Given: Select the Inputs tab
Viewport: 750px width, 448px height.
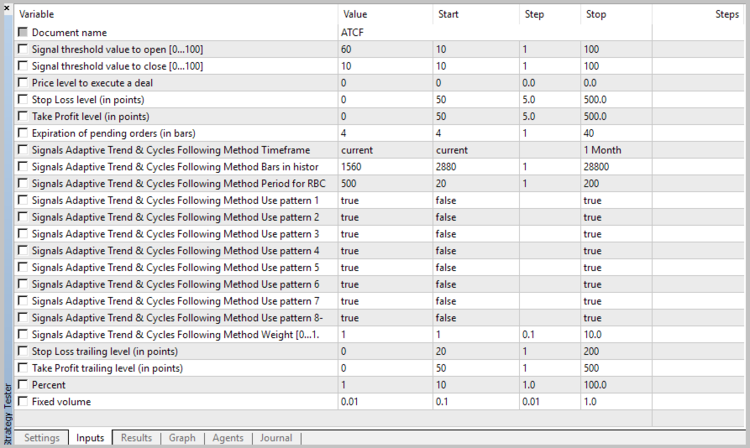Looking at the screenshot, I should 90,438.
